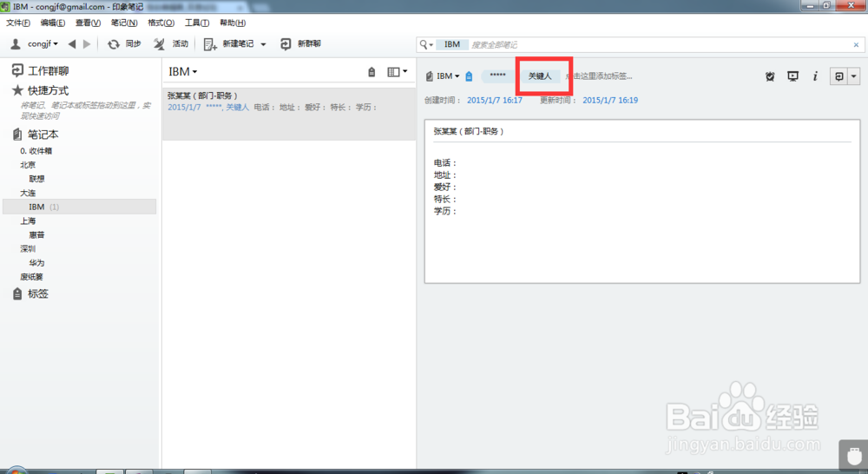Set a reminder with the alarm clock icon
This screenshot has width=868, height=474.
tap(769, 76)
